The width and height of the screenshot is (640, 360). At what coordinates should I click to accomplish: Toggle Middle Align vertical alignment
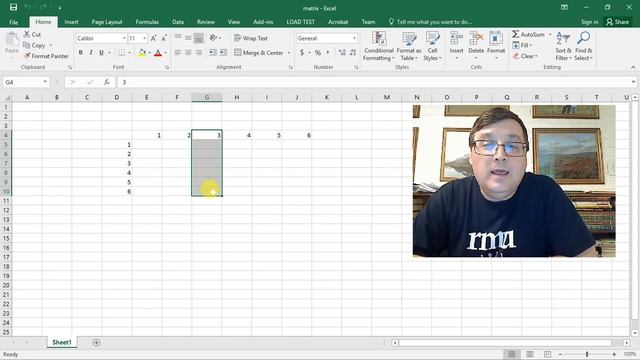[x=188, y=38]
